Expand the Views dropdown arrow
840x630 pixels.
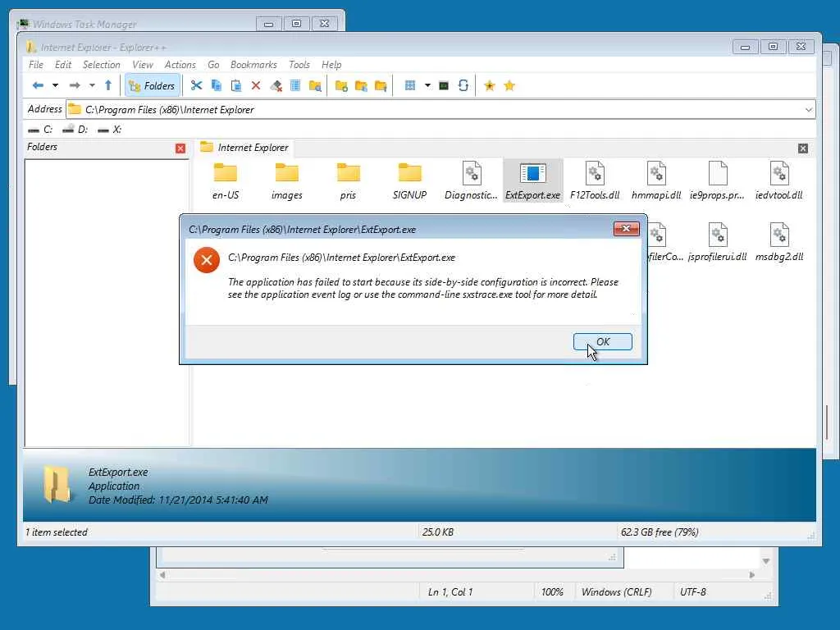pyautogui.click(x=427, y=85)
